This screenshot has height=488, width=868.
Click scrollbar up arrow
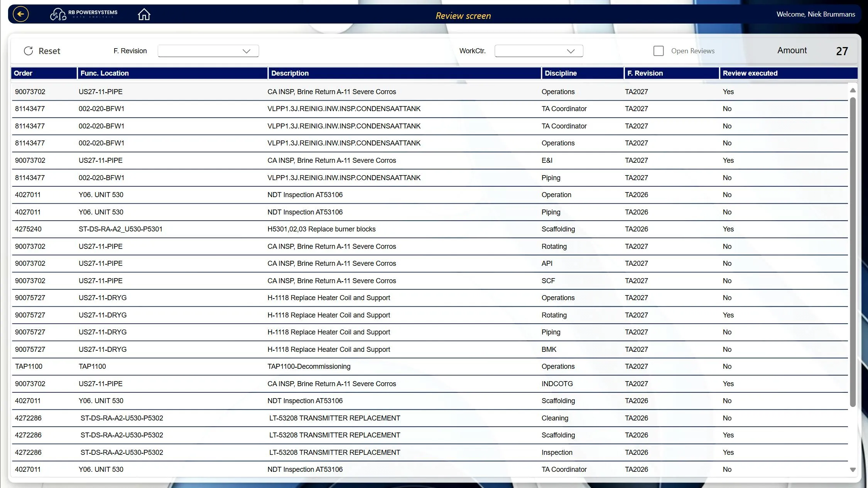853,90
